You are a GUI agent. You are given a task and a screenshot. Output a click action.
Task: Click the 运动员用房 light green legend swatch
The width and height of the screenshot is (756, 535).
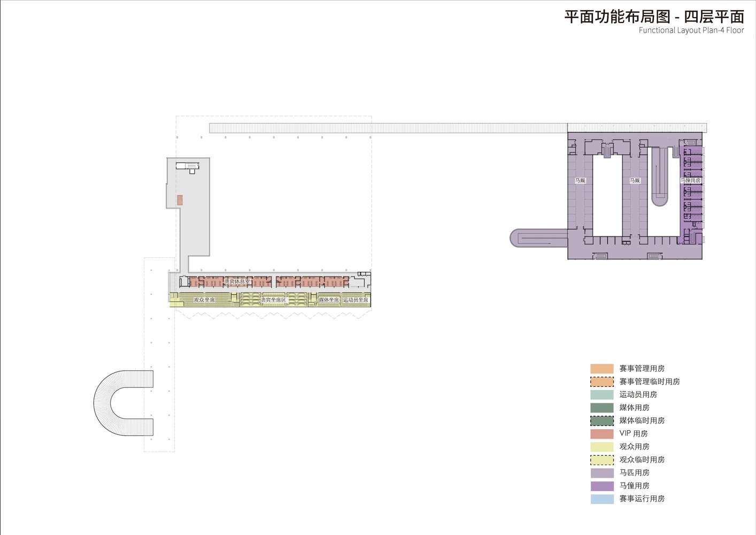click(602, 395)
